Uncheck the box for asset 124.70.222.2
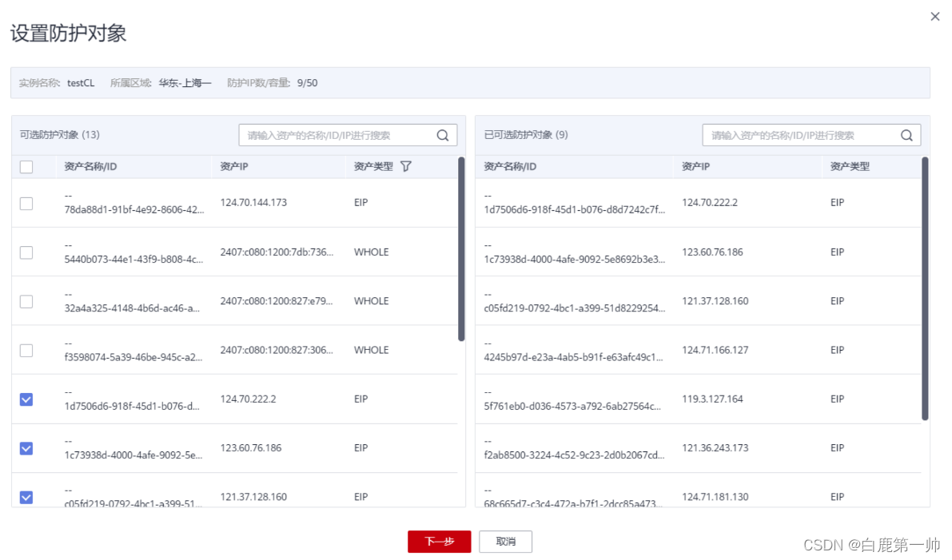 (x=26, y=399)
